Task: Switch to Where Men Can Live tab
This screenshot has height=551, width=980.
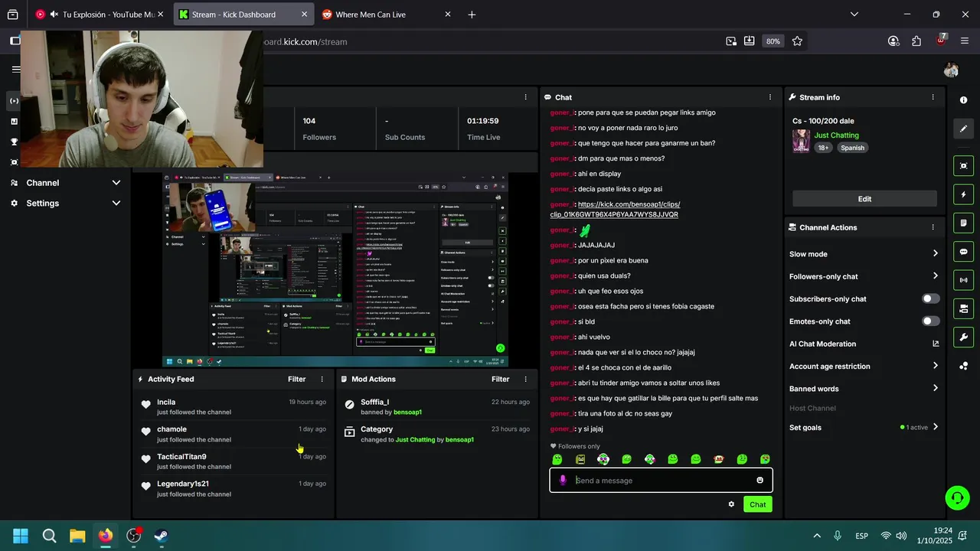Action: [x=387, y=15]
